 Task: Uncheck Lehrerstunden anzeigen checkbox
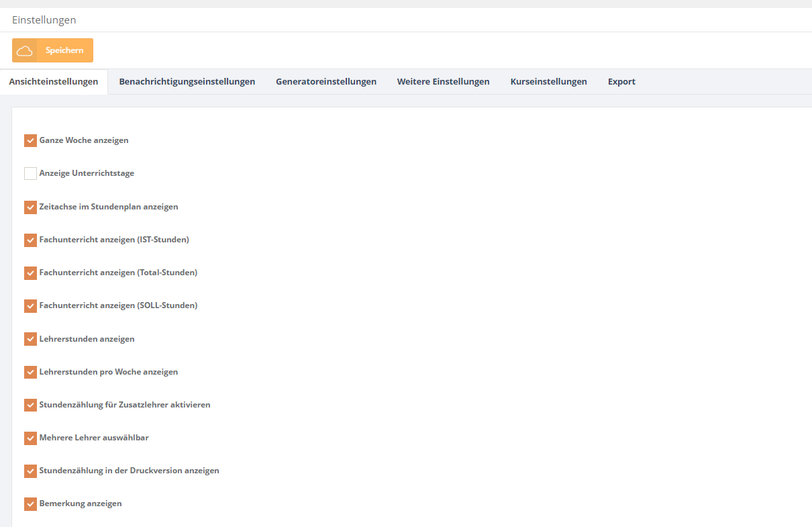pos(30,339)
